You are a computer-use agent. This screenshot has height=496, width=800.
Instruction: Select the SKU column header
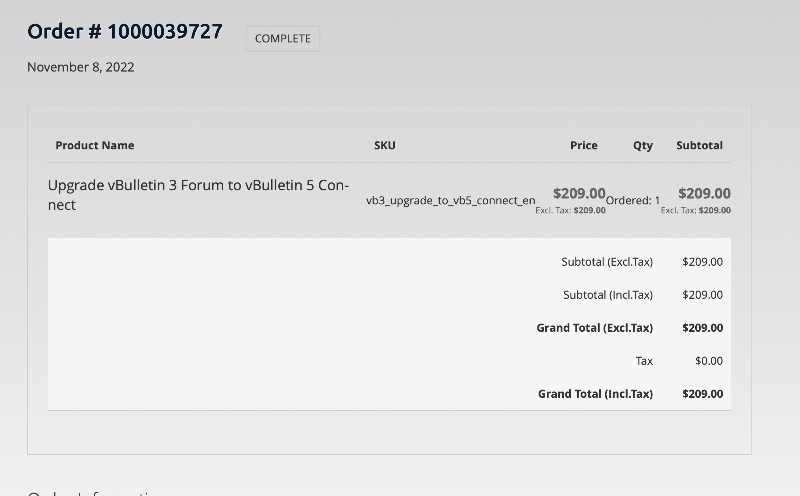coord(385,145)
